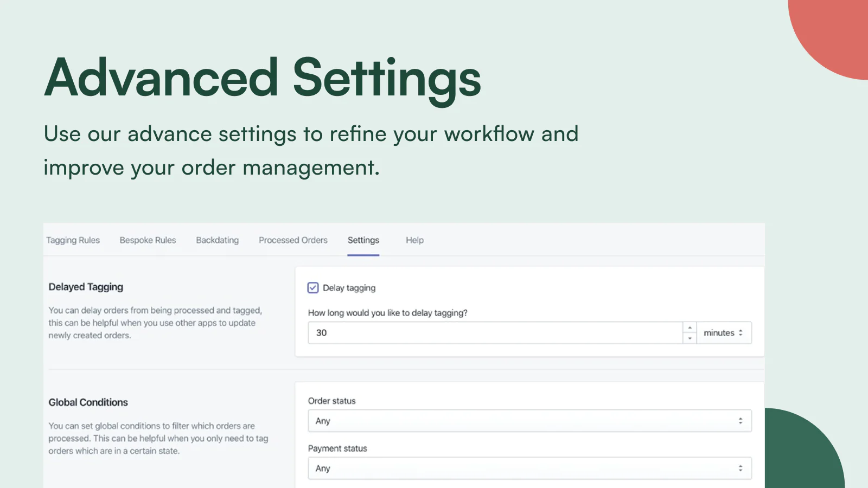Click the Delayed Tagging section heading

86,287
